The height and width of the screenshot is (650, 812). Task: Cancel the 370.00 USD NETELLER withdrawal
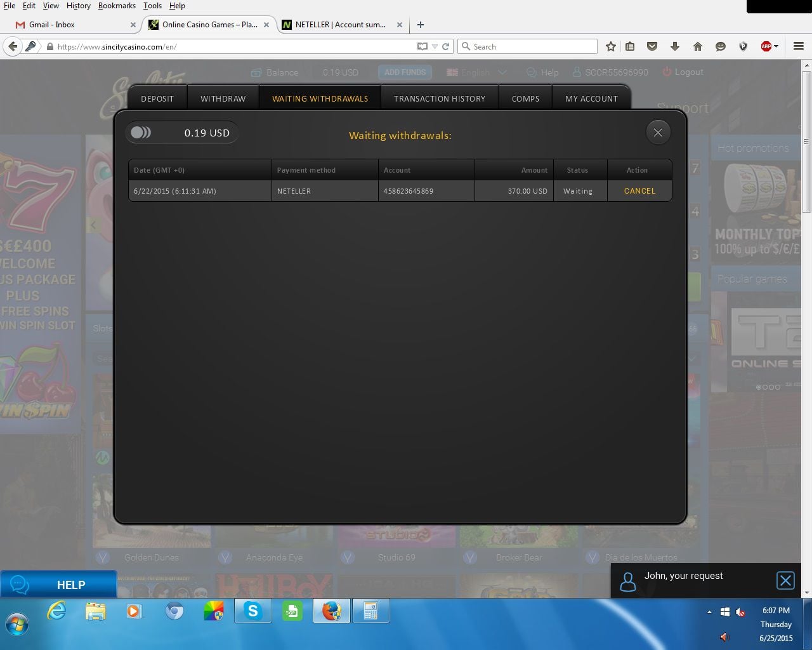point(639,190)
